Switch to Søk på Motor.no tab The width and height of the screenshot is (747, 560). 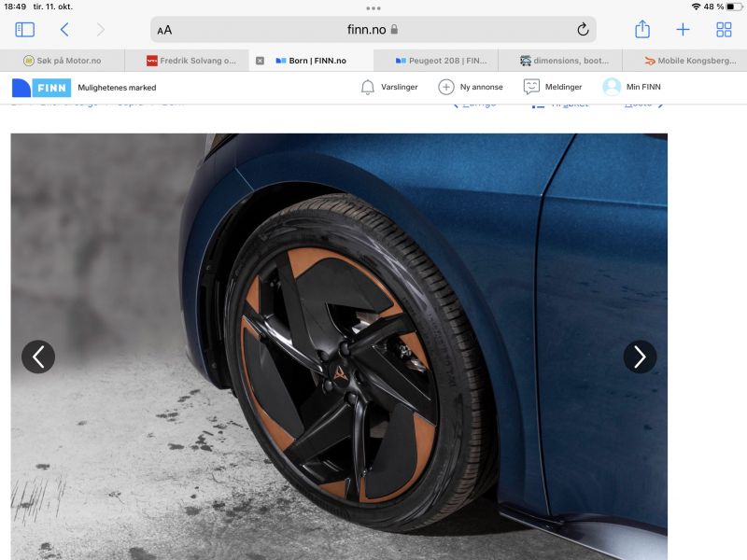[63, 61]
